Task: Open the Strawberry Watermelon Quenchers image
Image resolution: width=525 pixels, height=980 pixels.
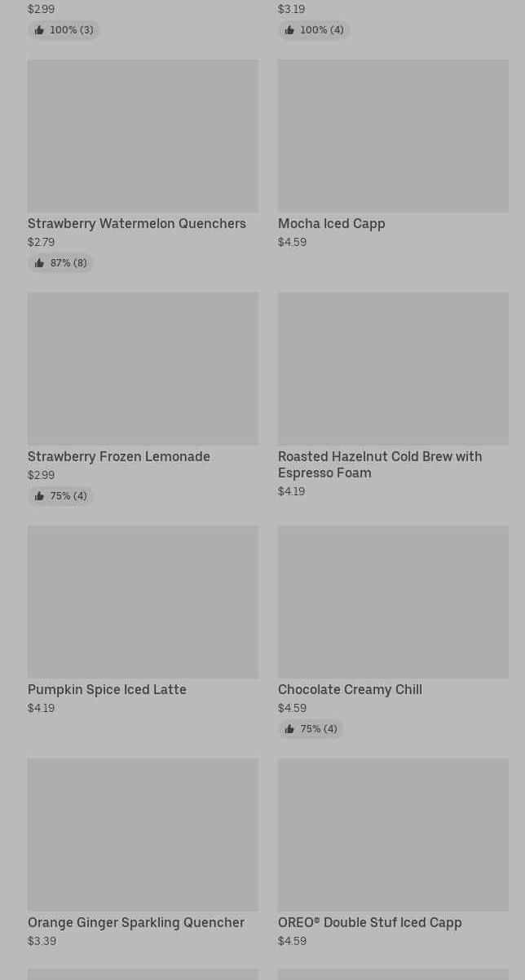Action: coord(143,135)
